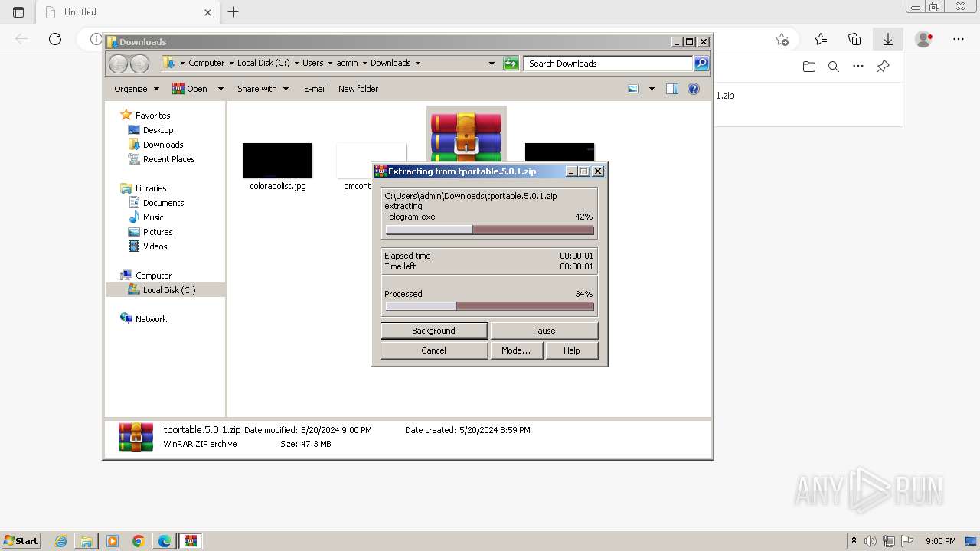Image resolution: width=980 pixels, height=551 pixels.
Task: Select Computer in navigation pane
Action: coord(153,275)
